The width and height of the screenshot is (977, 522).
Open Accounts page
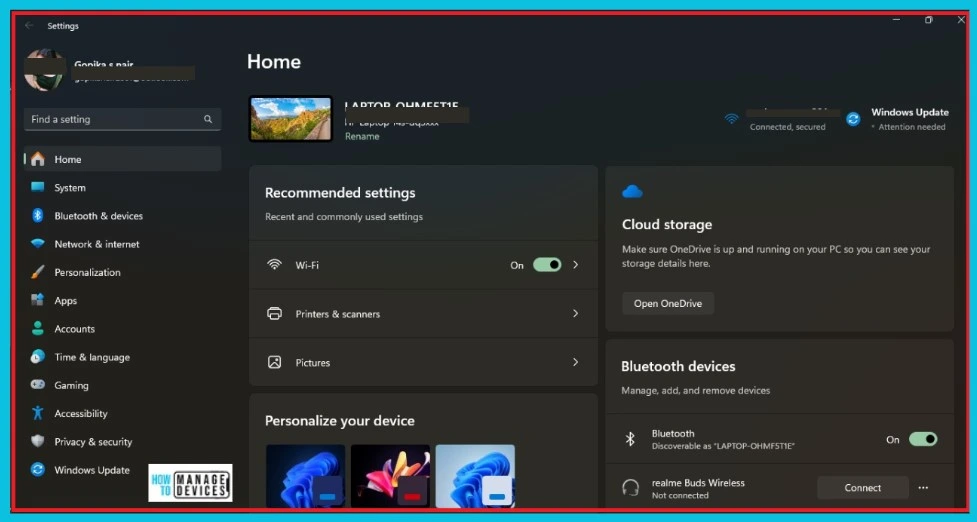(123, 329)
